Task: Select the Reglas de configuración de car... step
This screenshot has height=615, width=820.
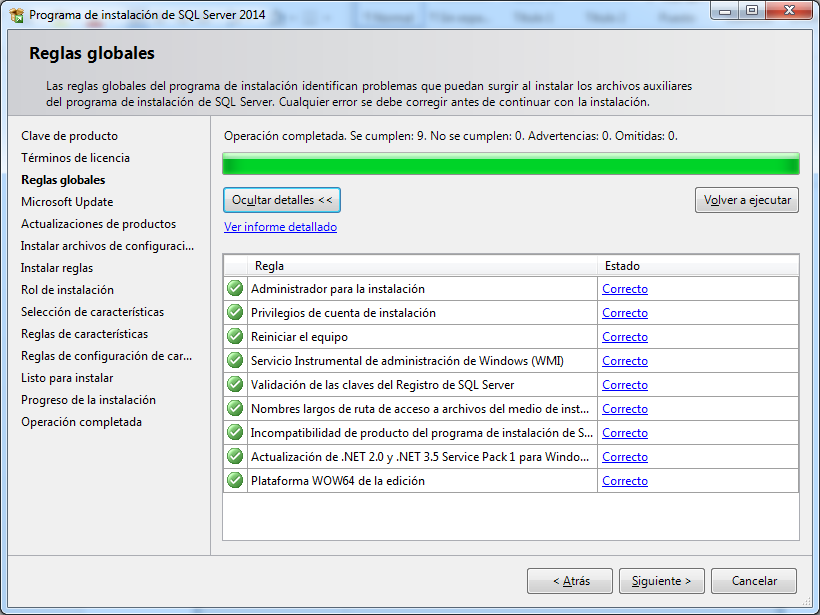Action: [107, 356]
